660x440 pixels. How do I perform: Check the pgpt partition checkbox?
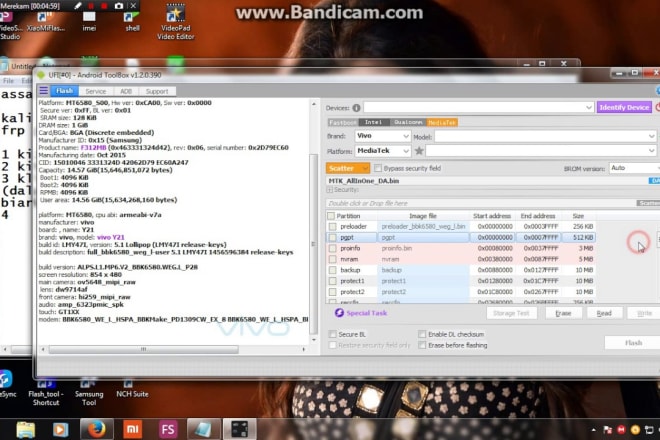click(333, 237)
